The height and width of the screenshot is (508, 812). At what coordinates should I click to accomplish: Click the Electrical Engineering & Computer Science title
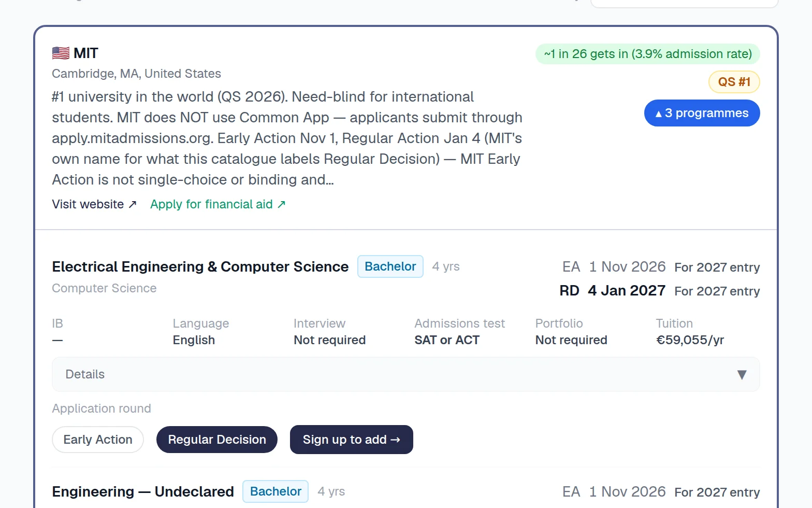click(200, 266)
